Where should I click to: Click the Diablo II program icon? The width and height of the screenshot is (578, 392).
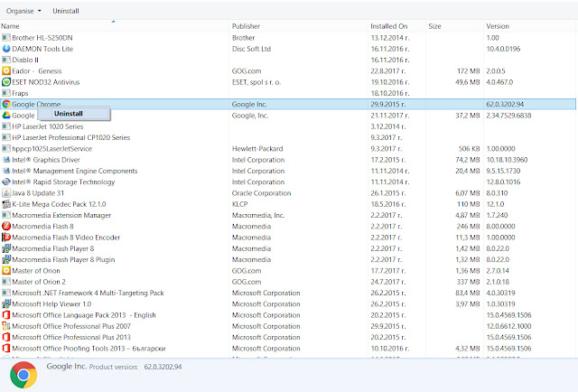click(6, 60)
